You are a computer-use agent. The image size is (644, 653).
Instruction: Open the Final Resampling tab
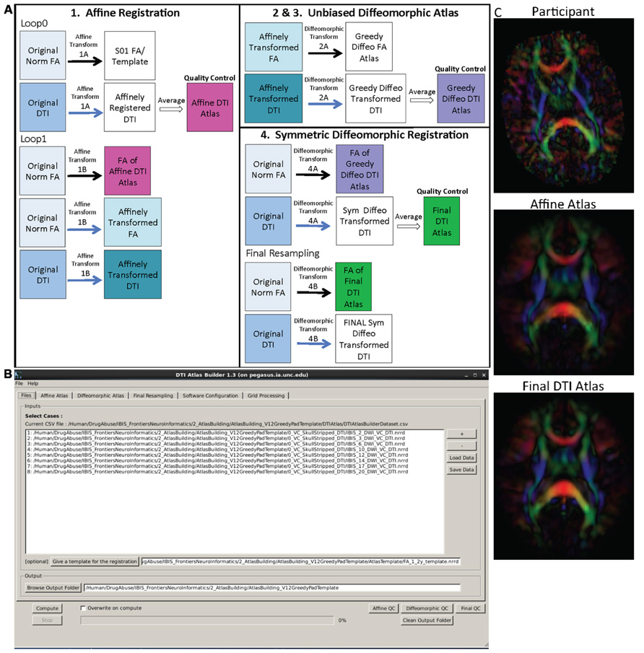pyautogui.click(x=153, y=395)
